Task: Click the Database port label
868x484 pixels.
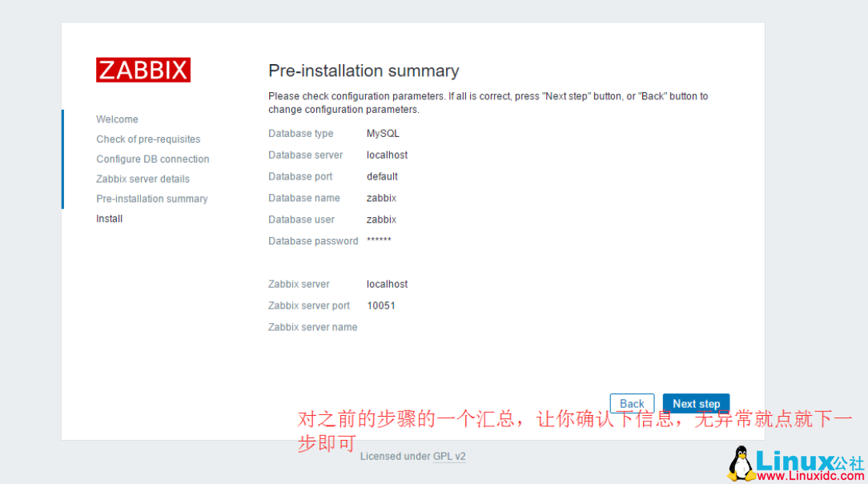Action: click(300, 176)
